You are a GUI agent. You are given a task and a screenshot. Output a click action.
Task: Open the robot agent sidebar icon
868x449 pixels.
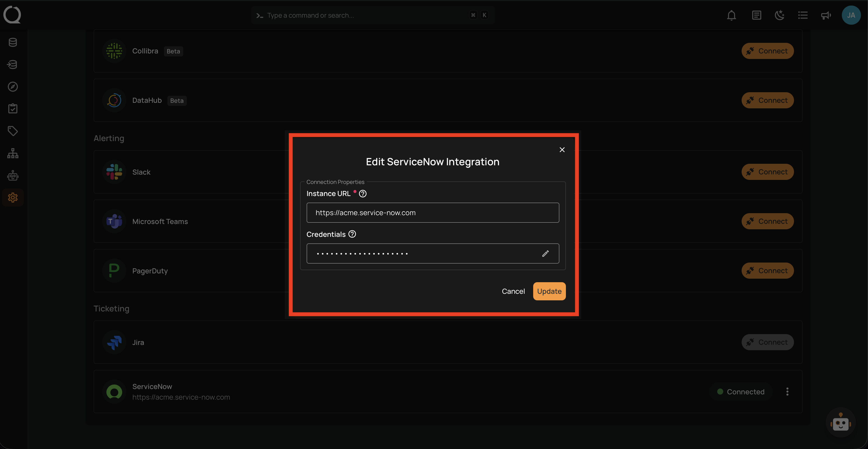pos(13,175)
